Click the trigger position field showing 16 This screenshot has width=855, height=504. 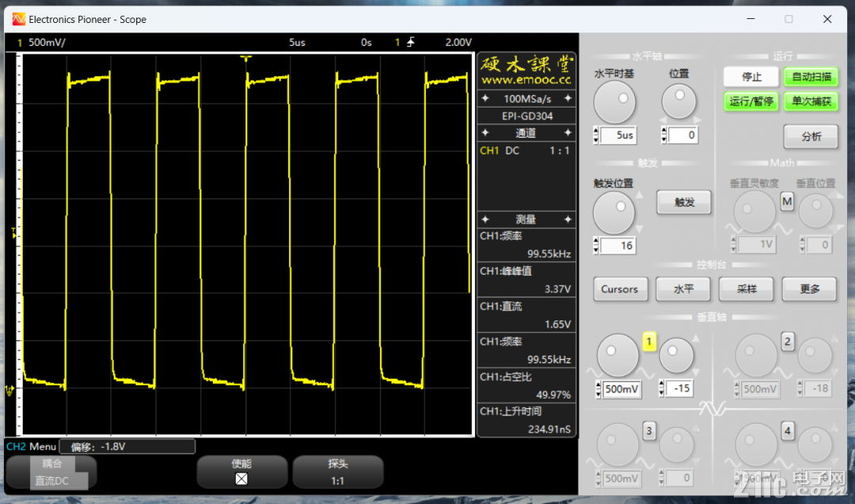[617, 246]
